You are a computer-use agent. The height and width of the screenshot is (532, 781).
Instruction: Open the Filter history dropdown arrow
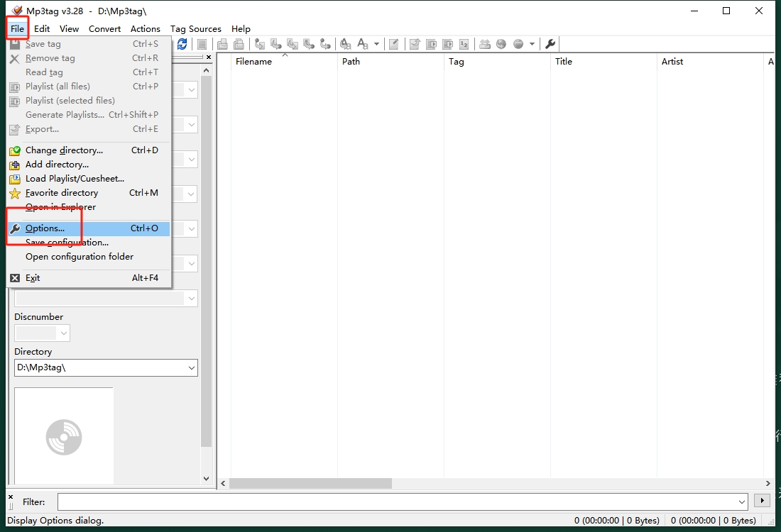(x=742, y=501)
